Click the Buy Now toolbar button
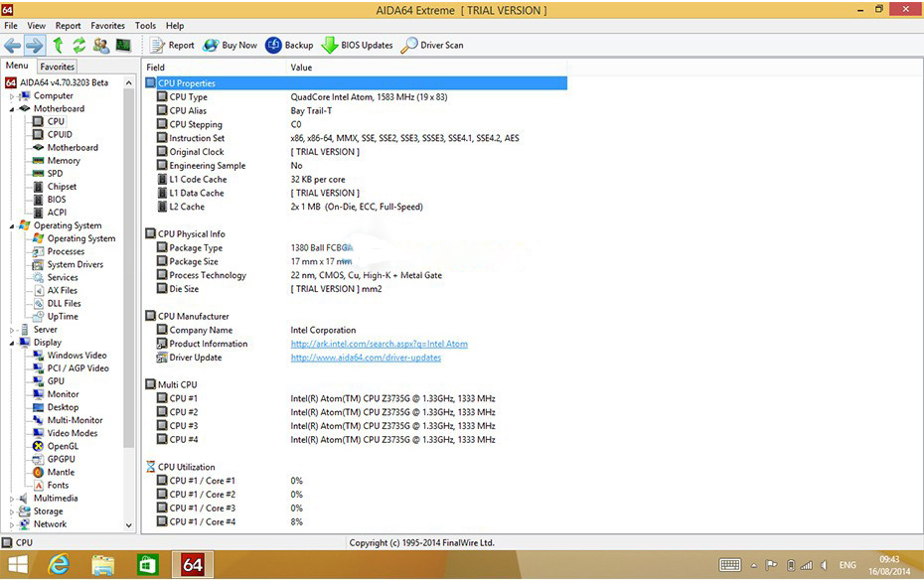The width and height of the screenshot is (924, 582). pyautogui.click(x=230, y=46)
